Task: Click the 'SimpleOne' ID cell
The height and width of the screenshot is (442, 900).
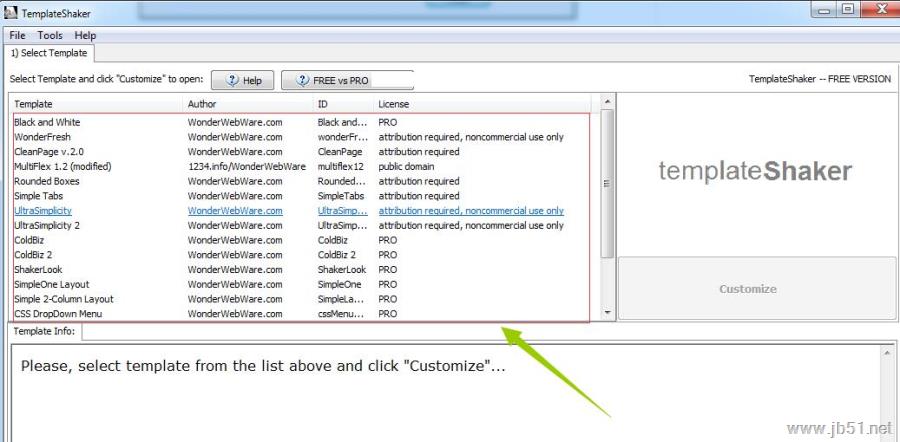Action: (340, 284)
